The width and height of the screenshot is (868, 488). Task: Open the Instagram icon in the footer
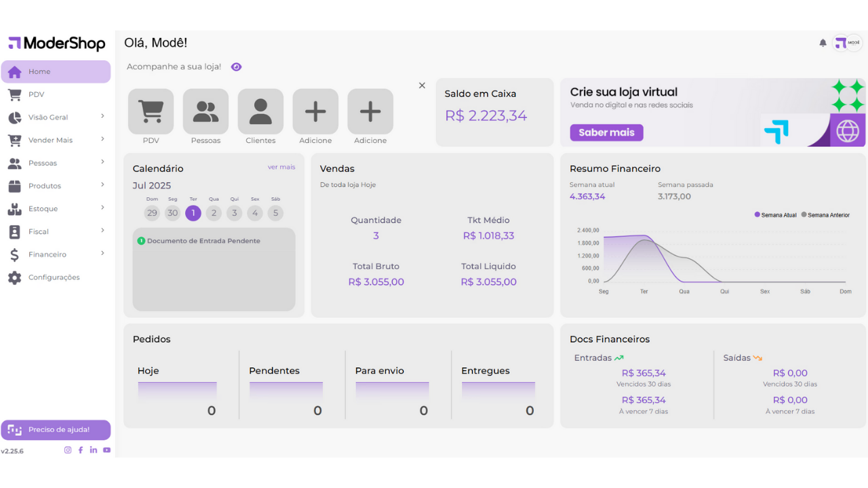pyautogui.click(x=68, y=450)
